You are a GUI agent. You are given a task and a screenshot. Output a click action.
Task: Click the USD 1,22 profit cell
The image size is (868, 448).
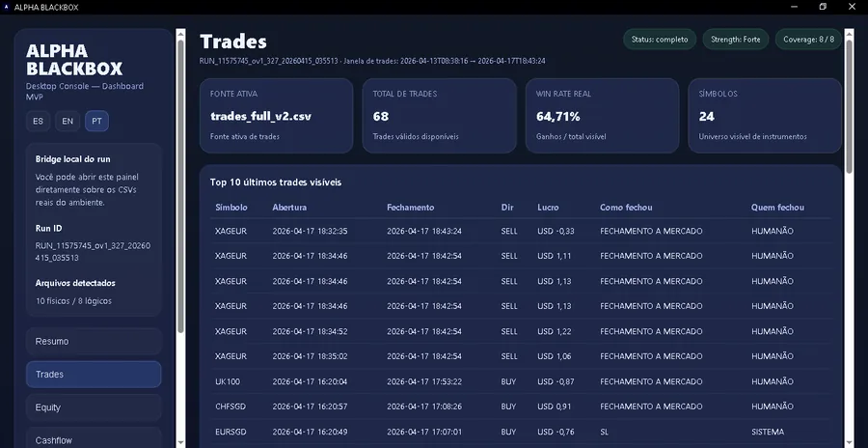pos(555,331)
